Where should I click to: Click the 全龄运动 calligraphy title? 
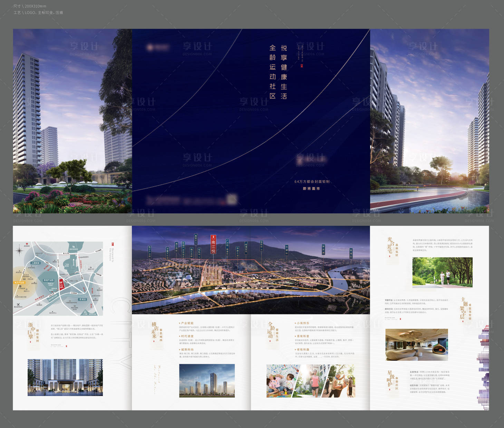point(270,330)
